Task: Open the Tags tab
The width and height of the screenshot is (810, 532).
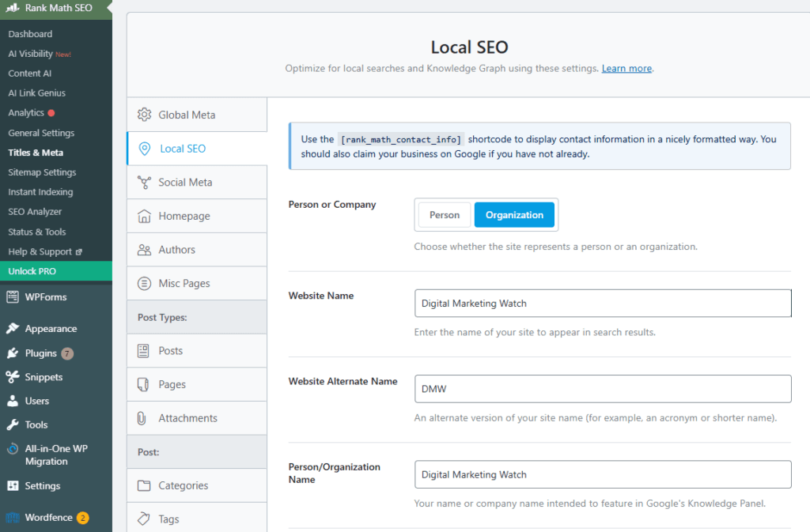Action: 197,518
